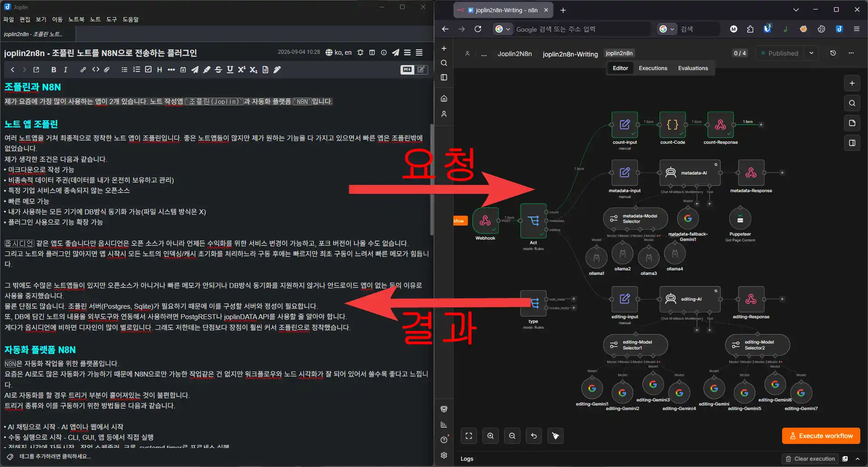This screenshot has width=868, height=467.
Task: Switch to Markdown editor mode toggle
Action: [407, 70]
